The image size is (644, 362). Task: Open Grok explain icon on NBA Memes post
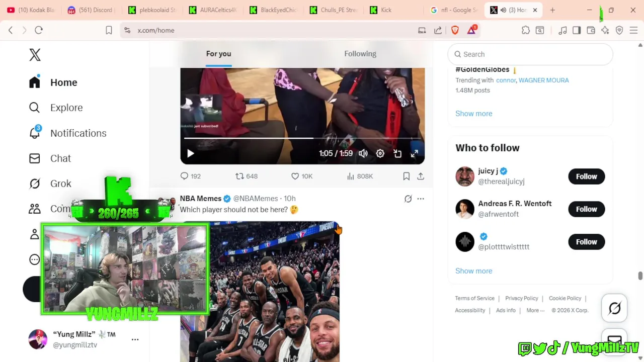click(x=408, y=199)
